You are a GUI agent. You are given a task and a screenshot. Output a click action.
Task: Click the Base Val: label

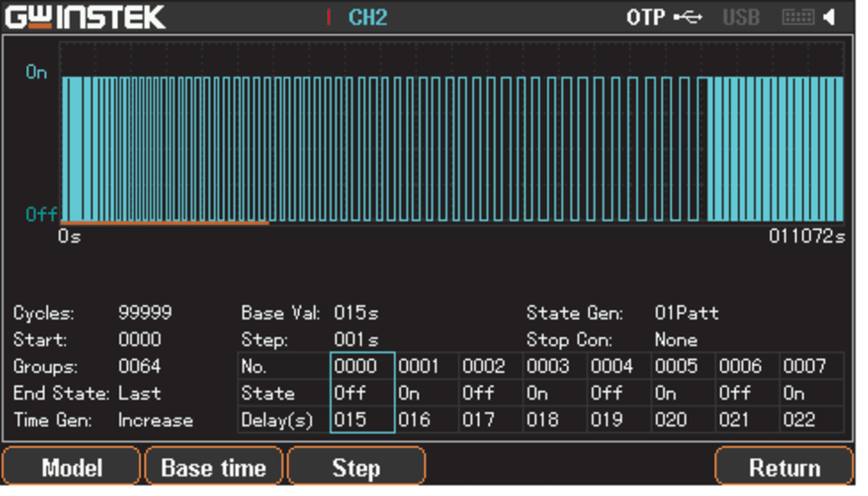(x=281, y=313)
